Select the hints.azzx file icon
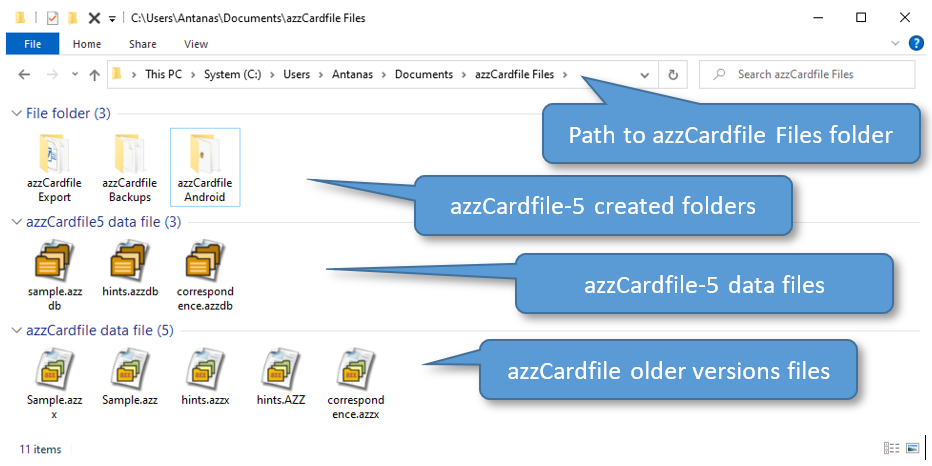Screen dimensions: 932x466 point(205,370)
